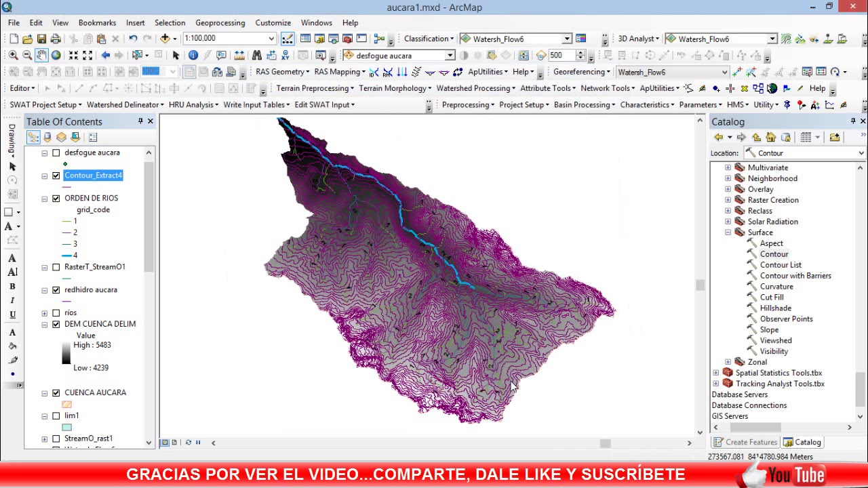Screen dimensions: 868x488
Task: Open Watershed Delineator menu button
Action: [125, 105]
